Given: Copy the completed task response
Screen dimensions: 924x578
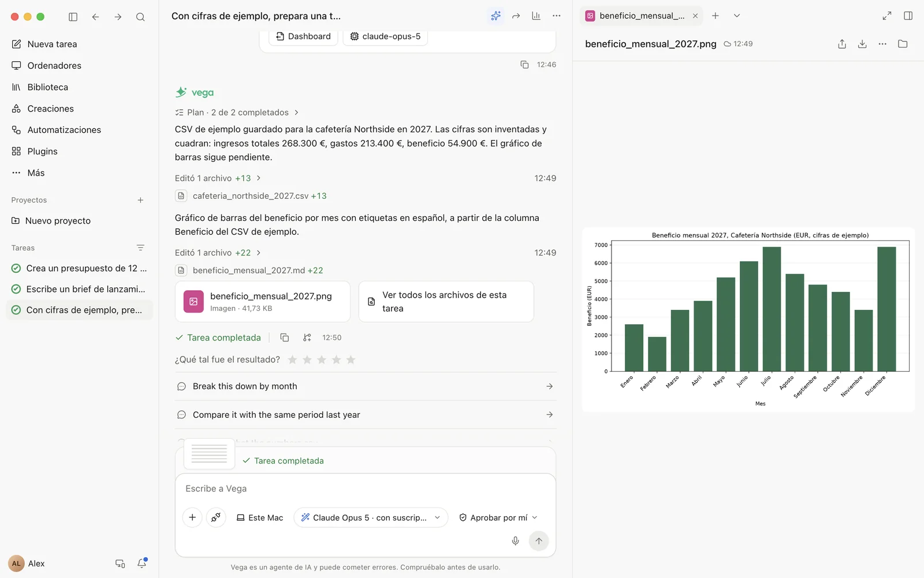Looking at the screenshot, I should click(x=284, y=338).
